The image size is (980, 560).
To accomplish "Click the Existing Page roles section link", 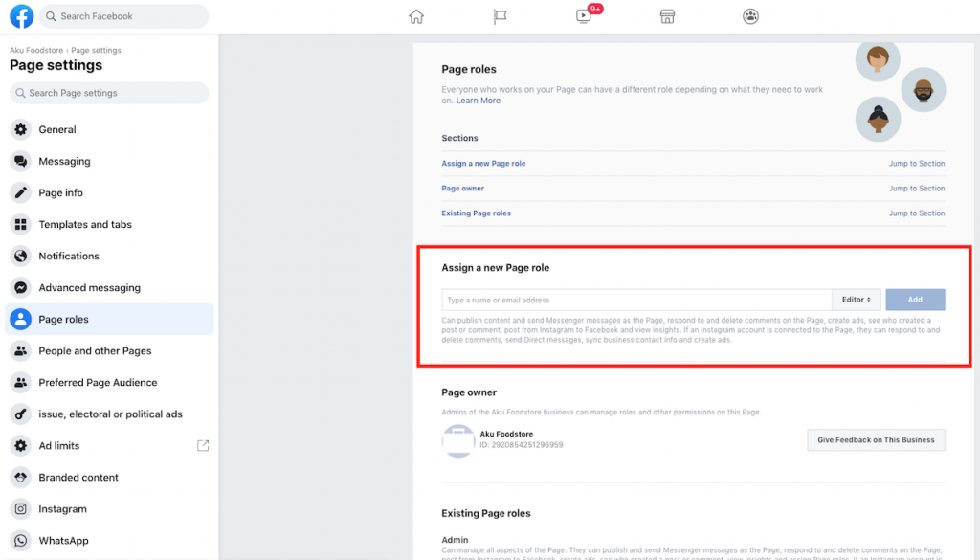I will (x=477, y=213).
